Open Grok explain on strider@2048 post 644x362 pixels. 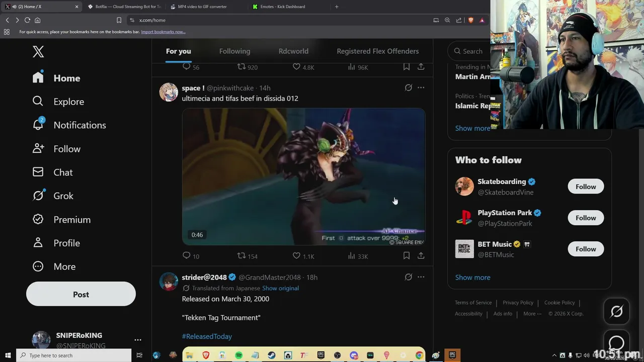[409, 277]
